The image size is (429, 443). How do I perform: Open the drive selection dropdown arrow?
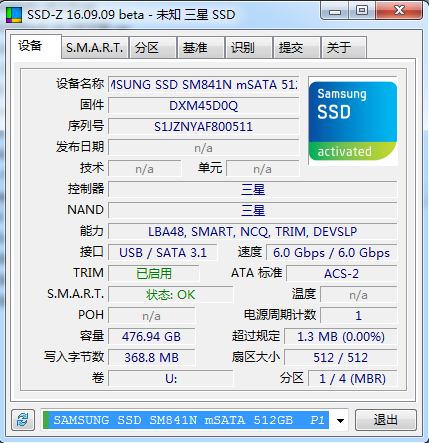coord(340,420)
